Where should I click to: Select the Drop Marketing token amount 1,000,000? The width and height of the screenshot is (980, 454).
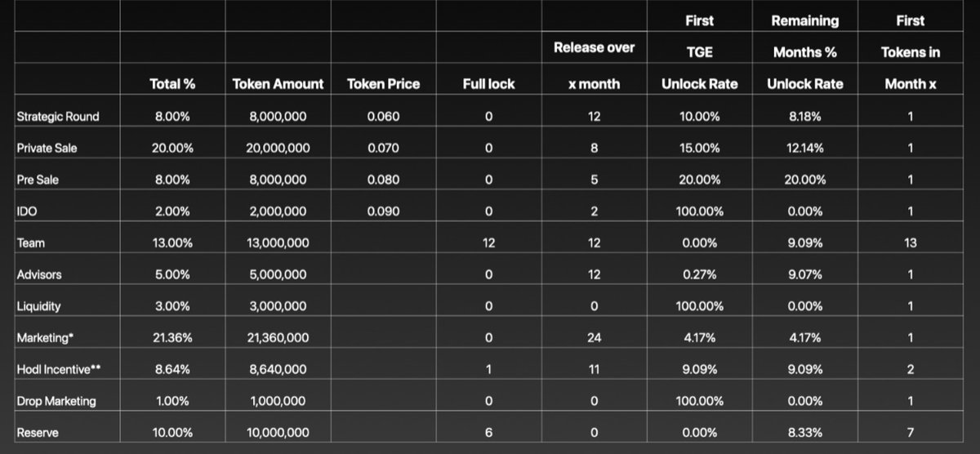point(278,402)
